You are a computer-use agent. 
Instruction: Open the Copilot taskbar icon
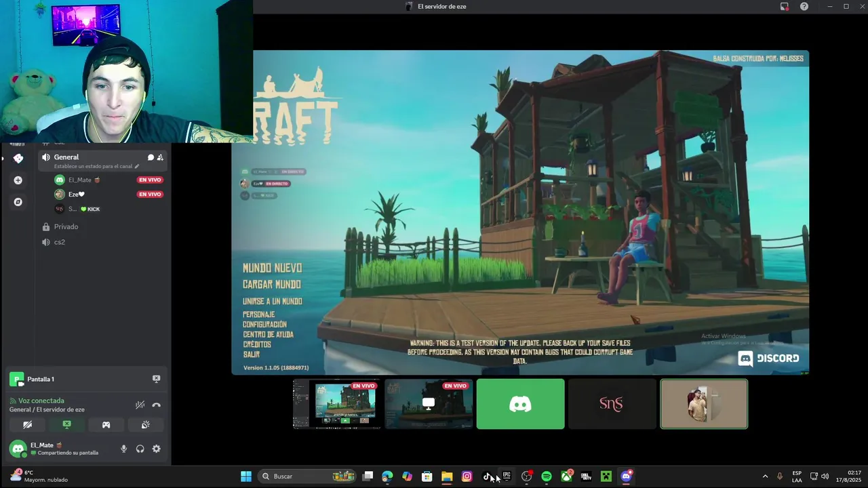click(x=407, y=476)
